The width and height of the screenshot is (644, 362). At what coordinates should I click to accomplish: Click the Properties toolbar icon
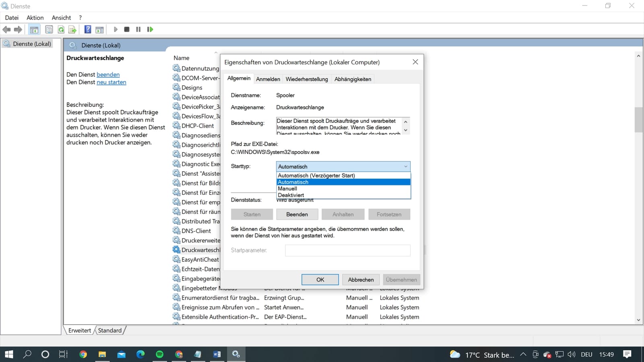point(49,29)
